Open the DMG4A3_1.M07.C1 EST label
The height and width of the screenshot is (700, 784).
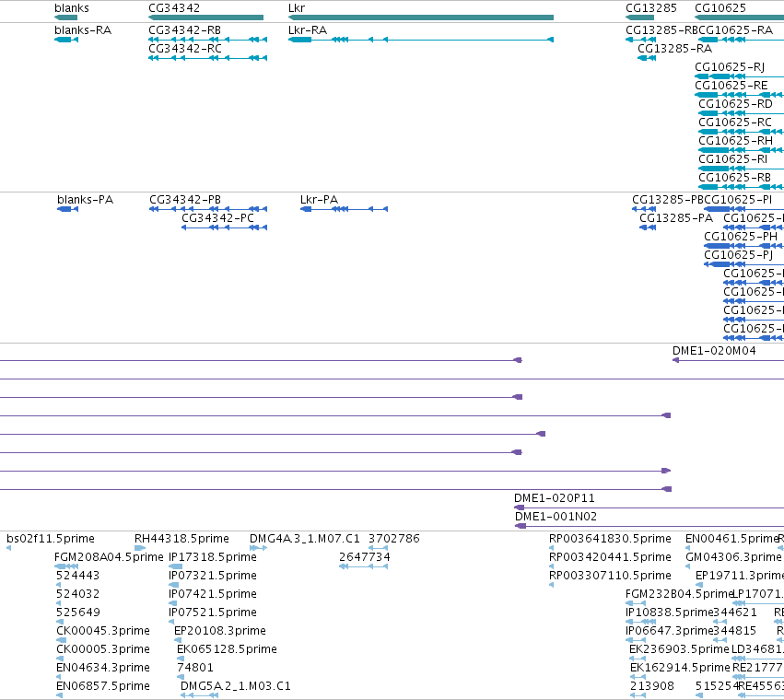click(305, 539)
